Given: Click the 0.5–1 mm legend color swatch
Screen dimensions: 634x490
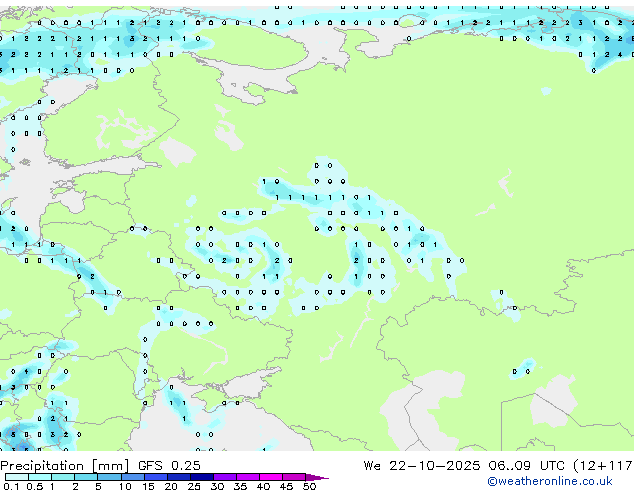Looking at the screenshot, I should 40,477.
